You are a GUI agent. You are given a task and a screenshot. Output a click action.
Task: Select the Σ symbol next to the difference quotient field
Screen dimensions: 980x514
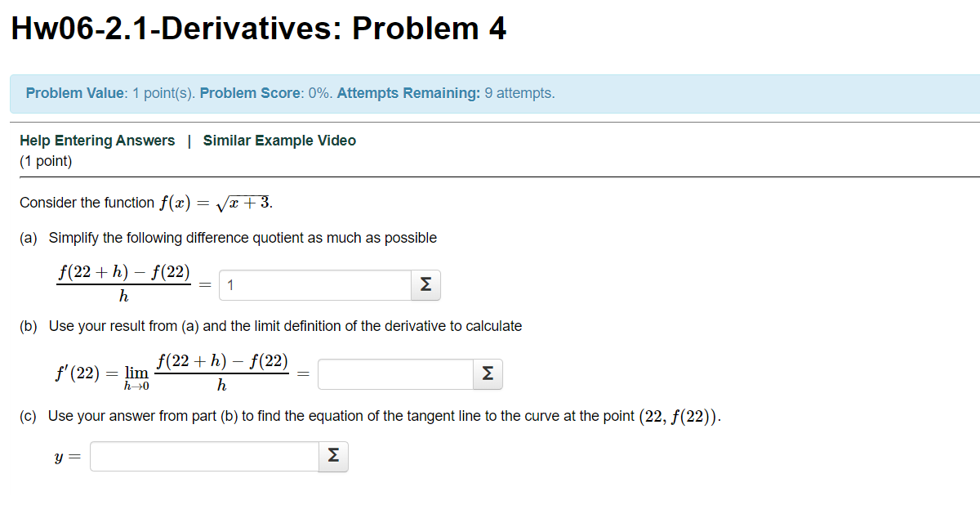425,285
